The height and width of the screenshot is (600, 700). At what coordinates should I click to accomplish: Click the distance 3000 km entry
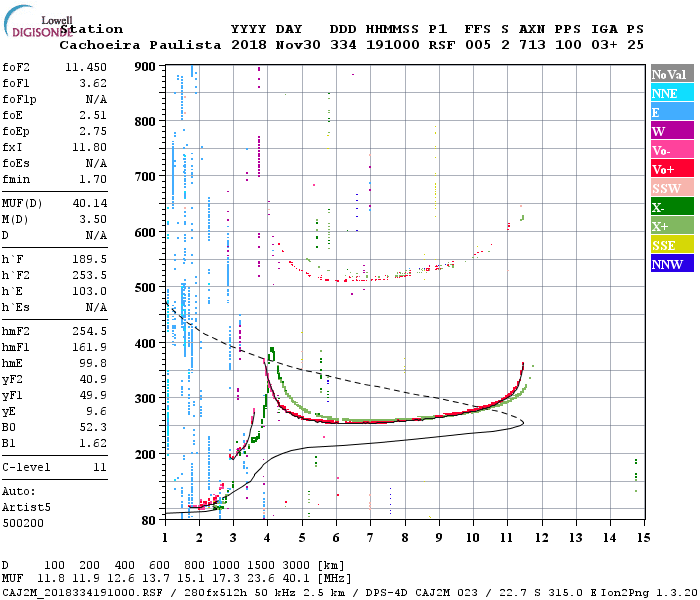coord(296,566)
